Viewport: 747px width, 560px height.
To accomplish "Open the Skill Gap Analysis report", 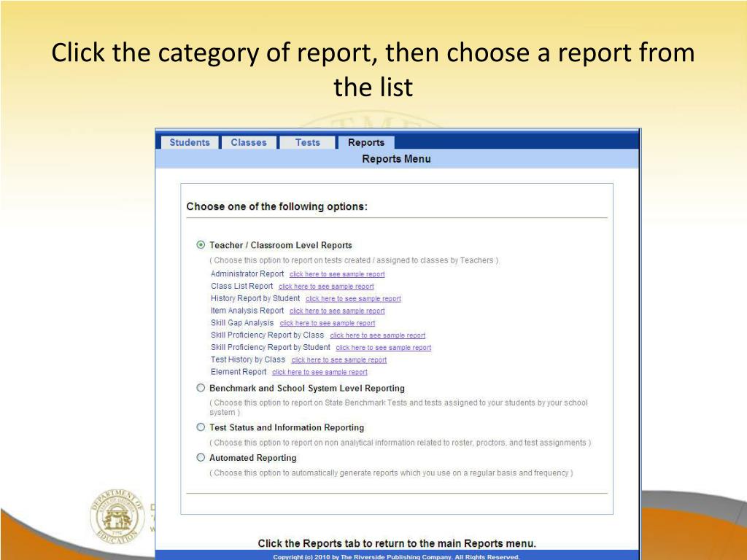I will coord(242,323).
